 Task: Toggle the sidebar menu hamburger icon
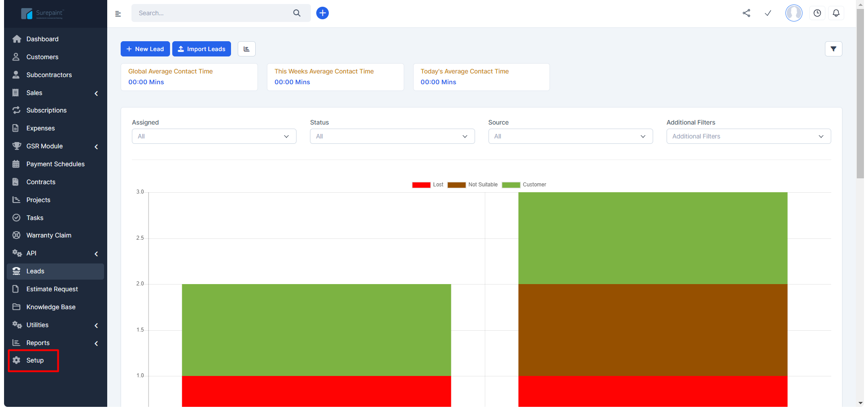click(118, 14)
